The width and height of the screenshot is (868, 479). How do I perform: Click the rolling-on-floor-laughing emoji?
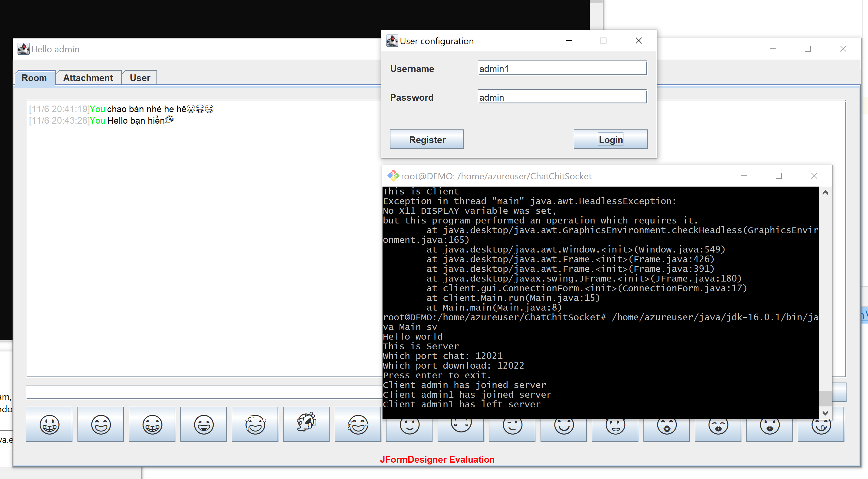(306, 424)
